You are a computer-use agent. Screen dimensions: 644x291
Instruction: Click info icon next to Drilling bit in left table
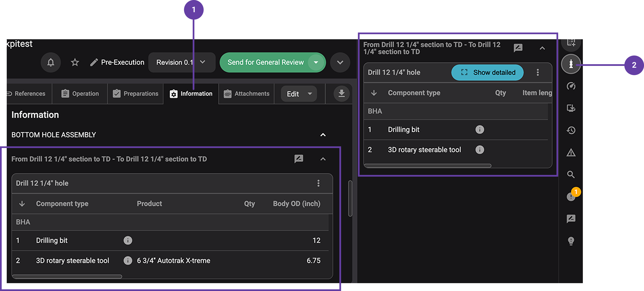tap(128, 240)
